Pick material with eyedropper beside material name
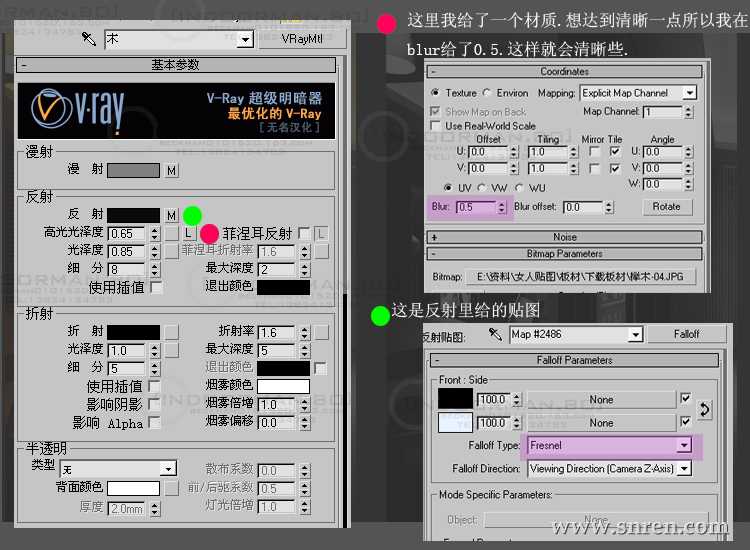 [x=89, y=38]
